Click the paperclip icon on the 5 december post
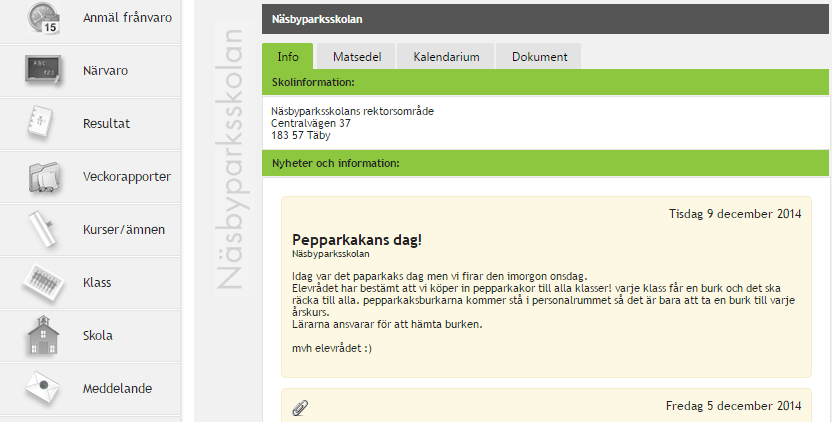 [x=300, y=407]
